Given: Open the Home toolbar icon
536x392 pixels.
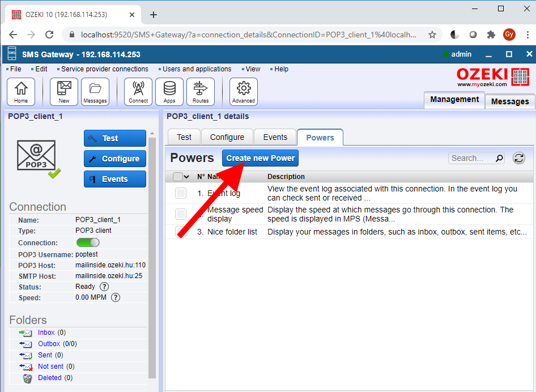Looking at the screenshot, I should click(21, 92).
